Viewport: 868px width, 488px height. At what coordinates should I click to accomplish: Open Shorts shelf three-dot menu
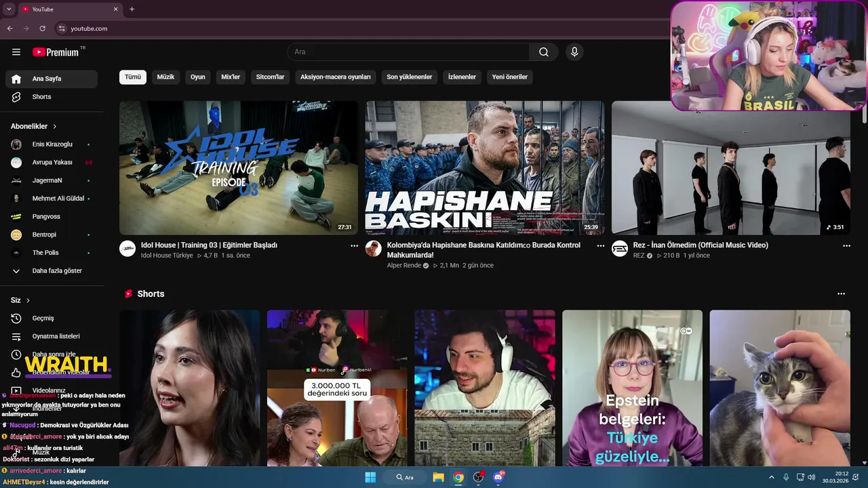(842, 294)
